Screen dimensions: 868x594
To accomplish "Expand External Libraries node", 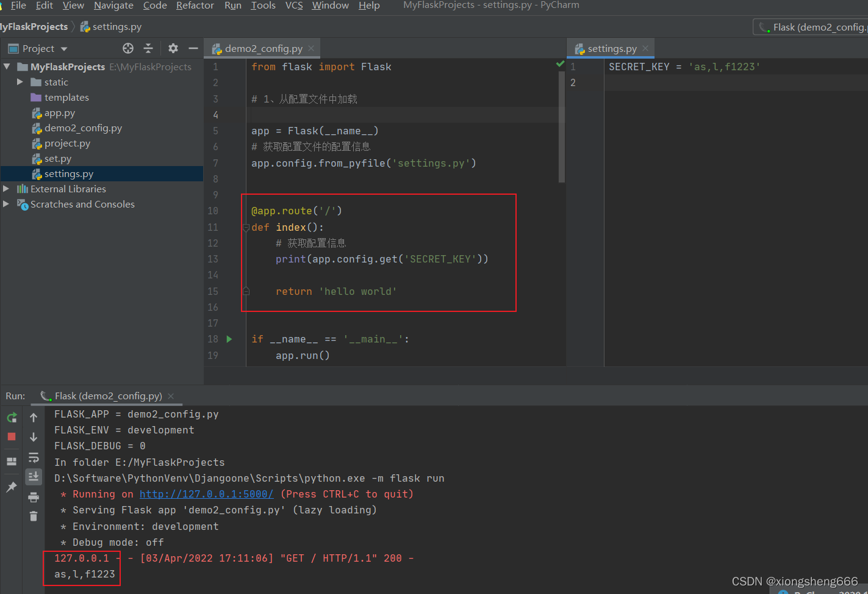I will [x=6, y=189].
